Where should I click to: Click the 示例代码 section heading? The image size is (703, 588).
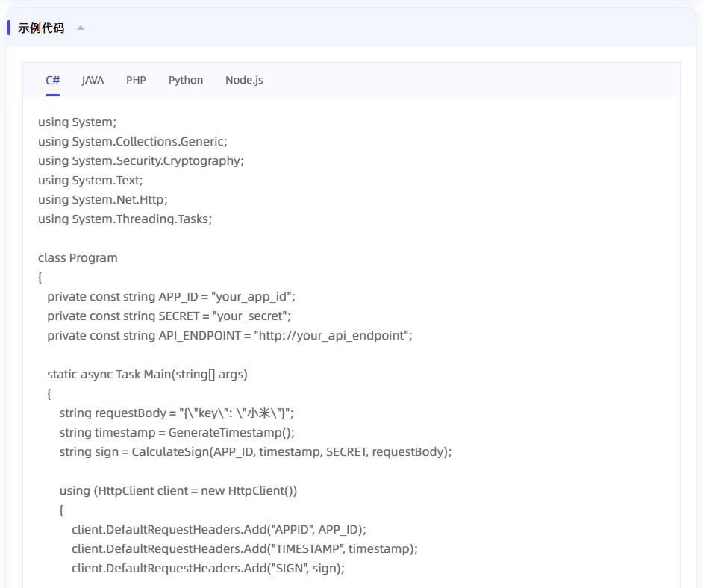coord(41,28)
